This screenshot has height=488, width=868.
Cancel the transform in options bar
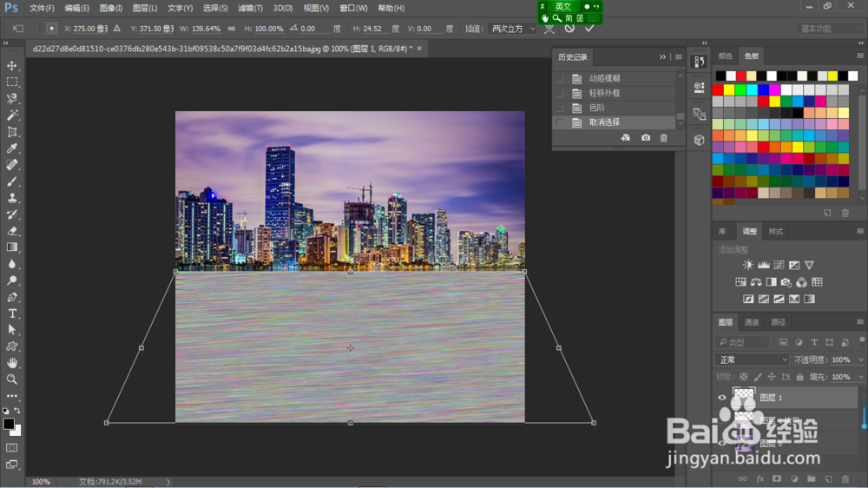point(569,29)
